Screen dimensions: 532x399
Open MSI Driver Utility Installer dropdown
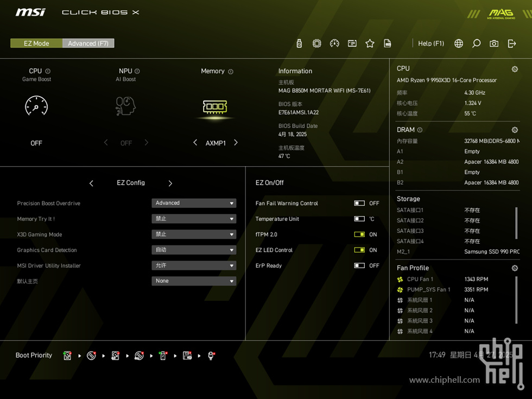194,265
